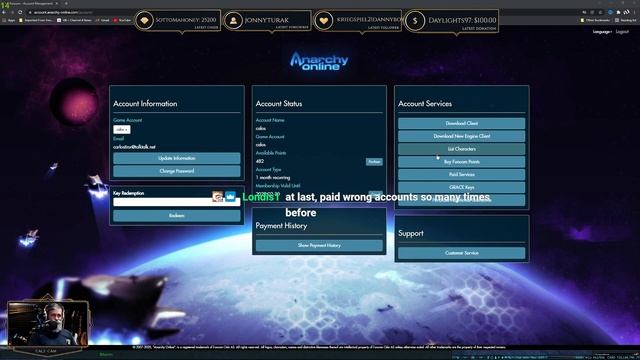Click the '1 month recurring' account type text
The width and height of the screenshot is (640, 360).
click(273, 178)
